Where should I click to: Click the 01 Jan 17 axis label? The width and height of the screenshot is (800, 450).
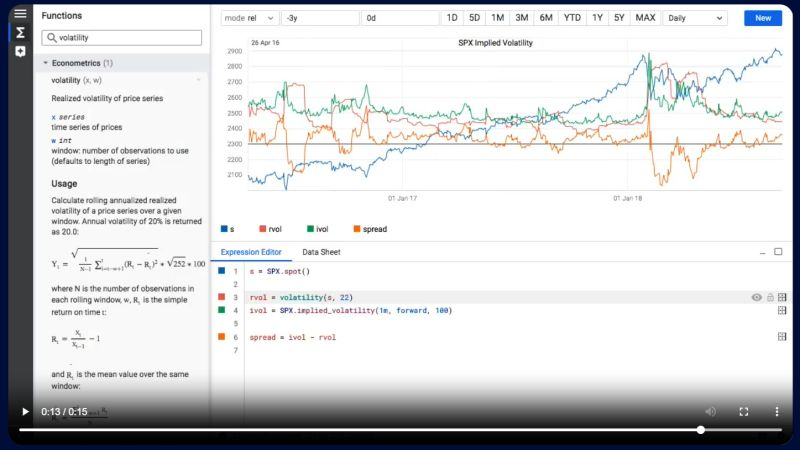[402, 198]
